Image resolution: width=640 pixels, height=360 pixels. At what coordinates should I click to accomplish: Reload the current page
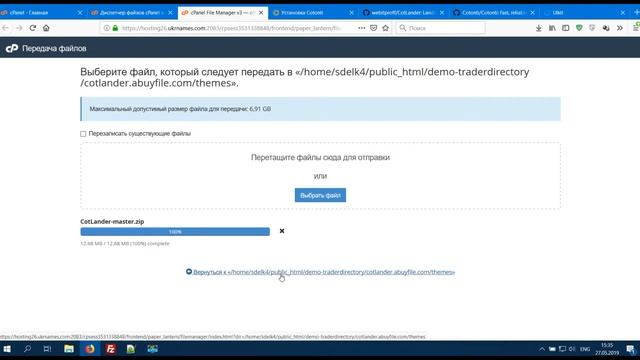click(x=33, y=28)
